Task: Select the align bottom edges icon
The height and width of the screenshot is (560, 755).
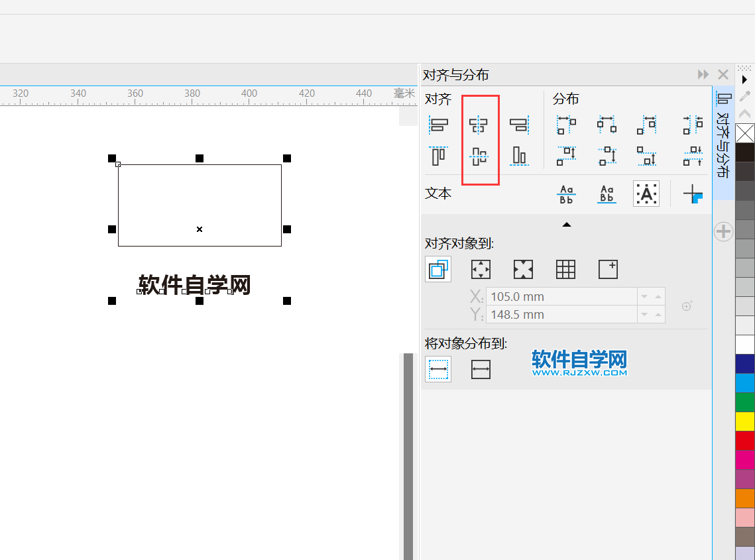Action: tap(519, 156)
